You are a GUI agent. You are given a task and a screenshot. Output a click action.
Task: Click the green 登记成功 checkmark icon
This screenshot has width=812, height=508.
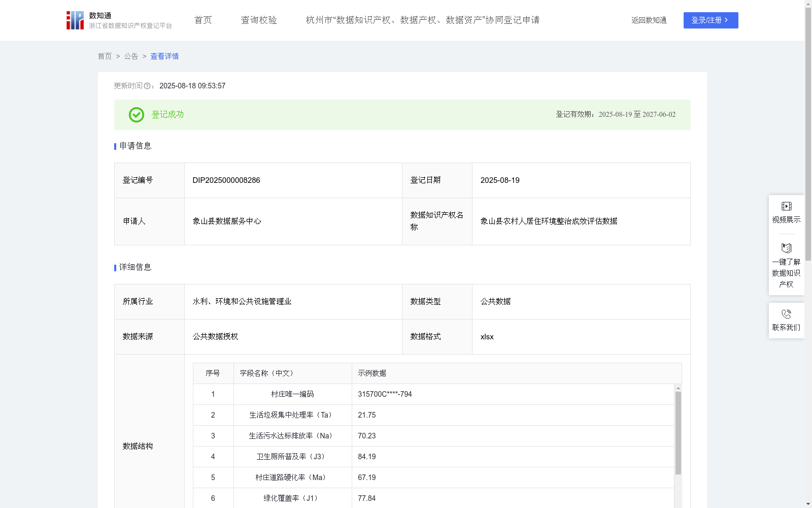(136, 115)
